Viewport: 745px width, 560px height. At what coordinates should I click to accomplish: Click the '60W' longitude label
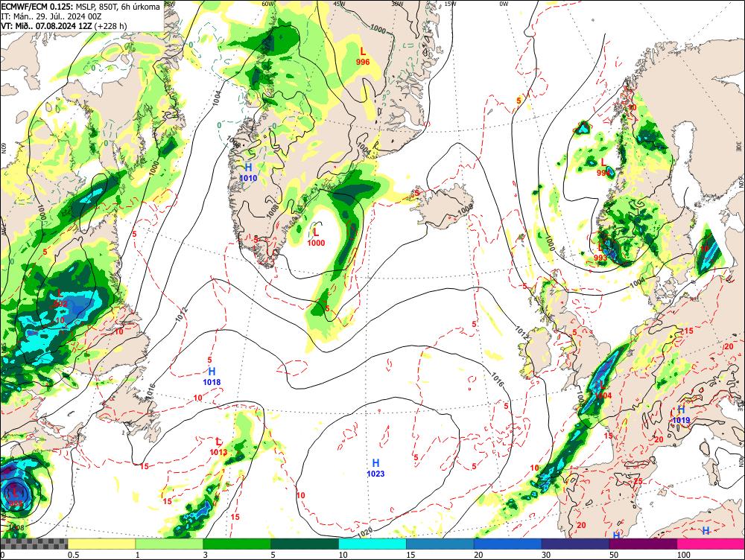pyautogui.click(x=268, y=4)
